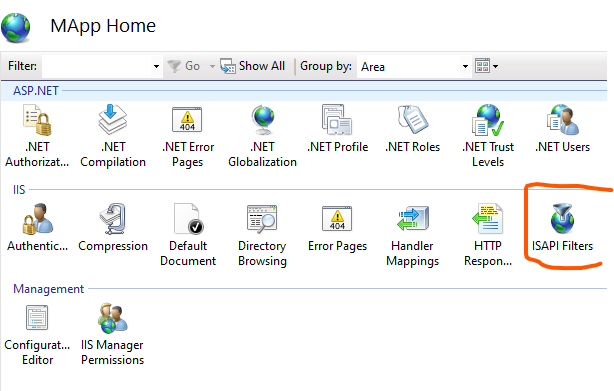The image size is (614, 391).
Task: Open the Go button dropdown arrow
Action: 212,66
